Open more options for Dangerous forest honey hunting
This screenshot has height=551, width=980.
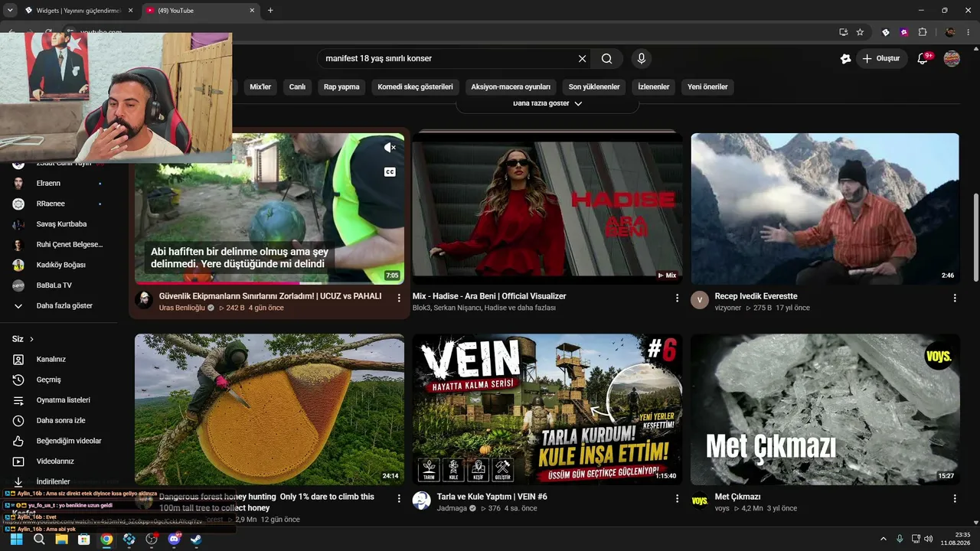[x=399, y=498]
